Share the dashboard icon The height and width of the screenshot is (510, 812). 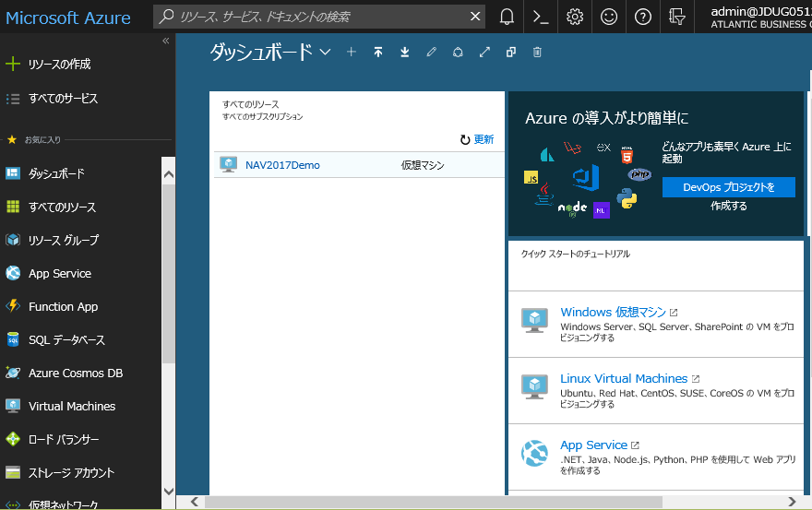[x=458, y=52]
